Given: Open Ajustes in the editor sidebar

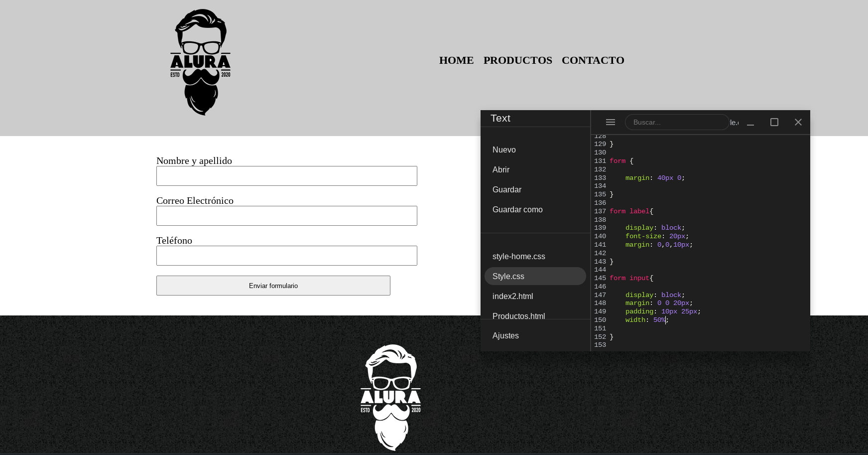Looking at the screenshot, I should [x=535, y=335].
